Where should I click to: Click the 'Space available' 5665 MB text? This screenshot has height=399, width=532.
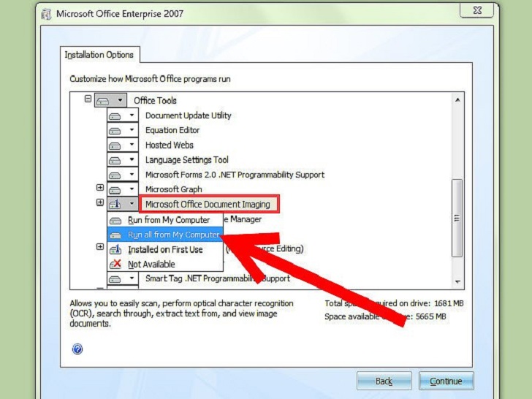385,316
